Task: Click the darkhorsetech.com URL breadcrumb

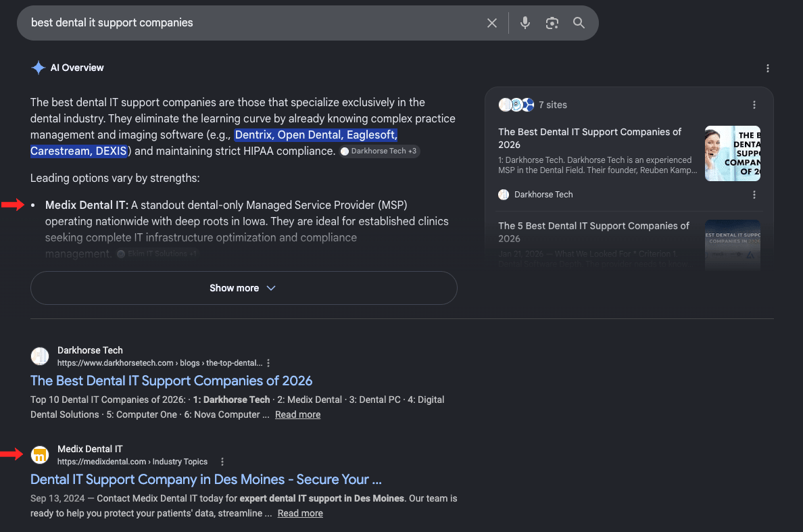Action: (160, 363)
